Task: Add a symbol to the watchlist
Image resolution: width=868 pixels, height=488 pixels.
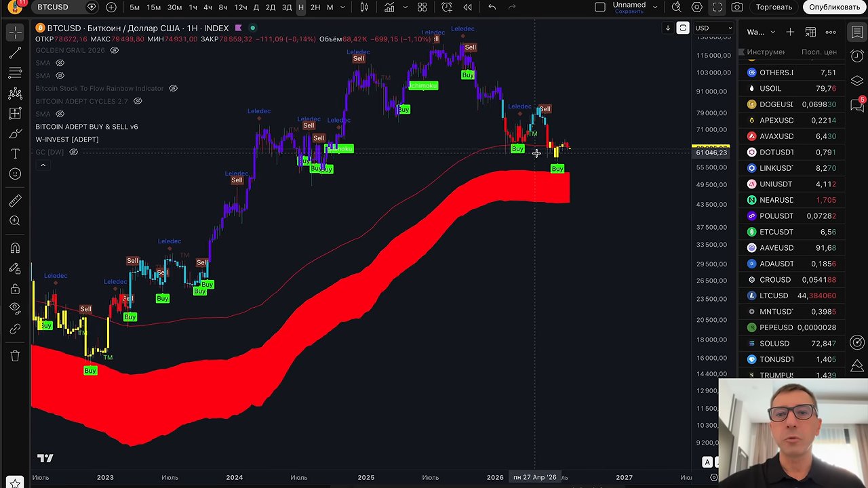Action: (790, 32)
